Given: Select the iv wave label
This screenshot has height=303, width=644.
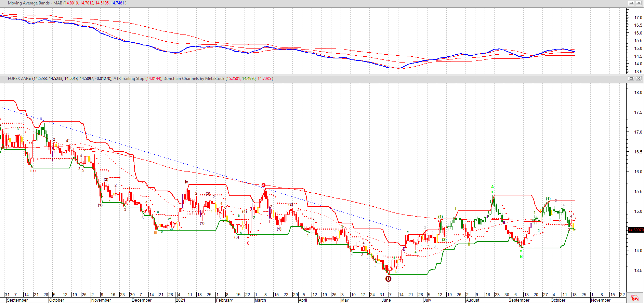Looking at the screenshot, I should click(x=186, y=182).
